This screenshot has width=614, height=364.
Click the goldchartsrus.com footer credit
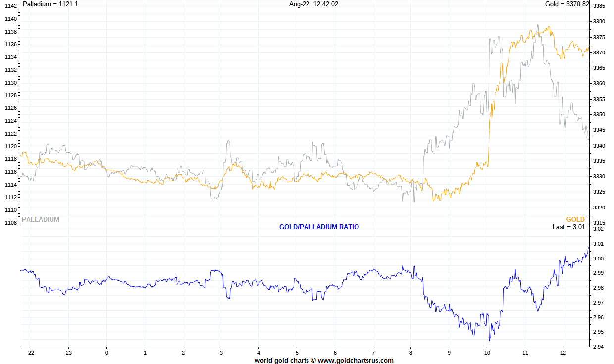(324, 360)
